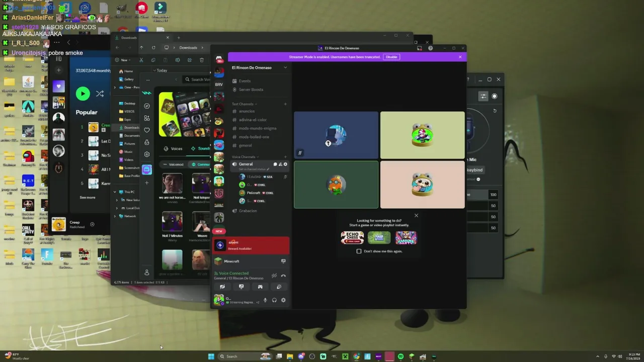
Task: Play the artist in Spotify with green play button
Action: (83, 94)
